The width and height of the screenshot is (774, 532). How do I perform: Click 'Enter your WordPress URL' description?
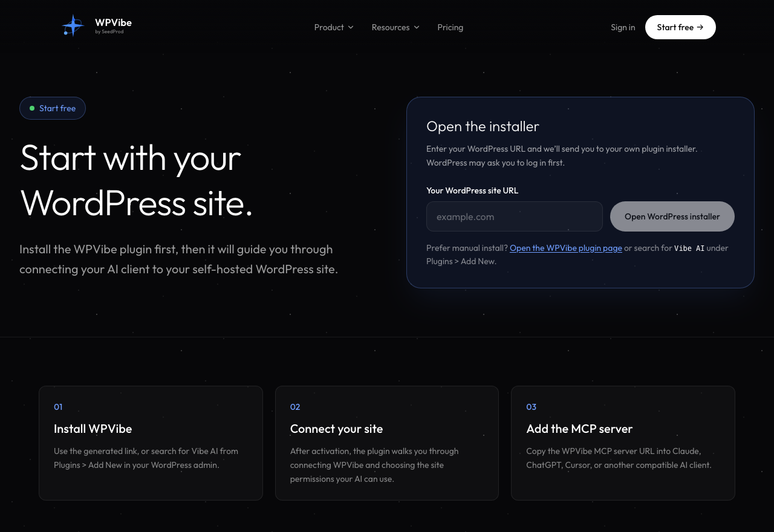562,155
